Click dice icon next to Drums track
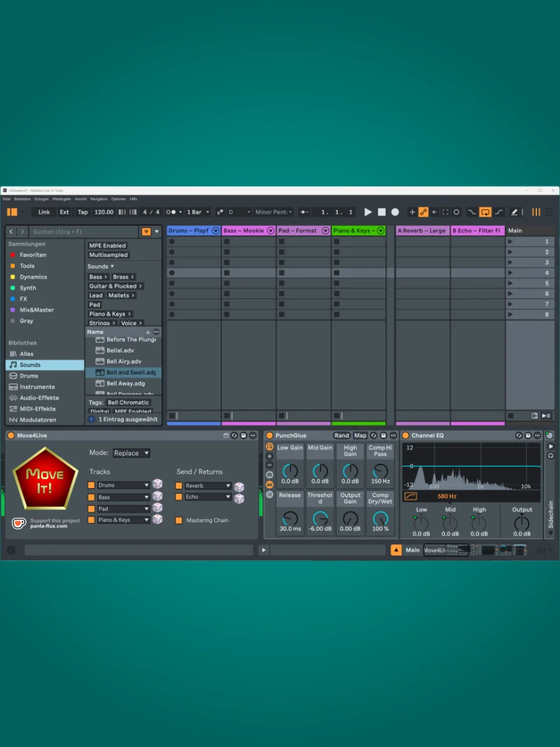The height and width of the screenshot is (747, 560). [x=157, y=484]
